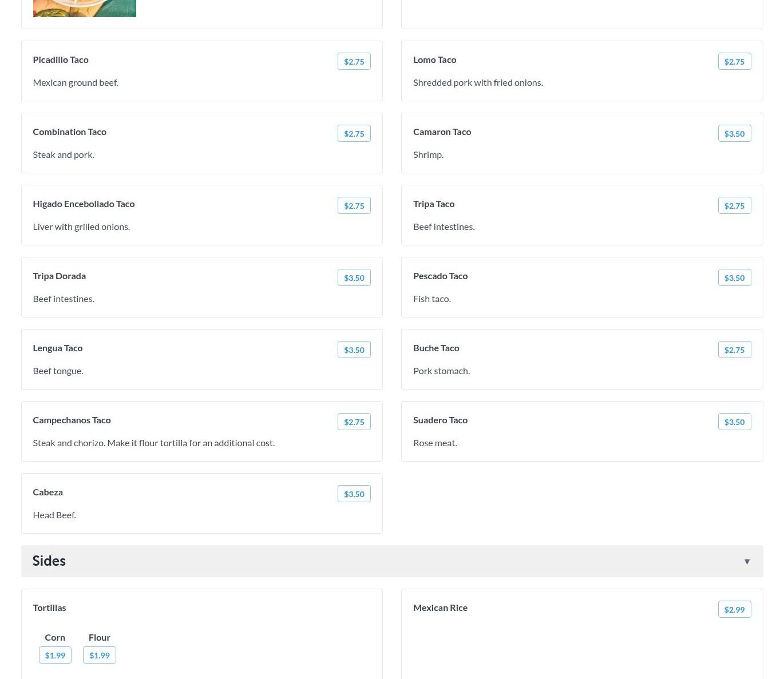Add Lomo Taco via its price button
This screenshot has height=679, width=784.
tap(734, 61)
